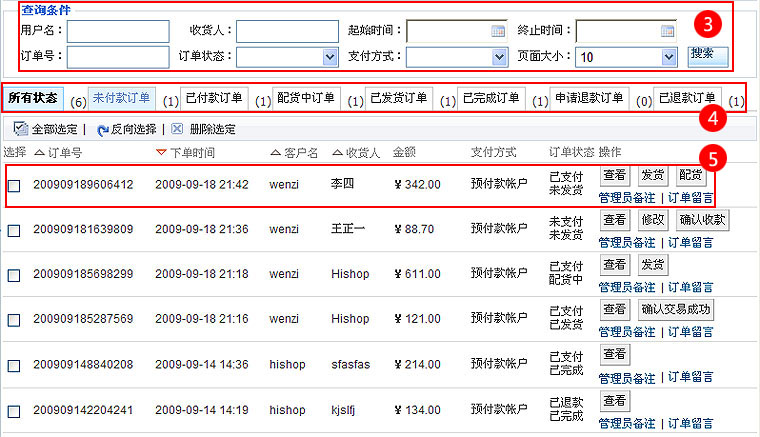Check the box for order 200909148840208
760x437 pixels.
click(x=14, y=366)
